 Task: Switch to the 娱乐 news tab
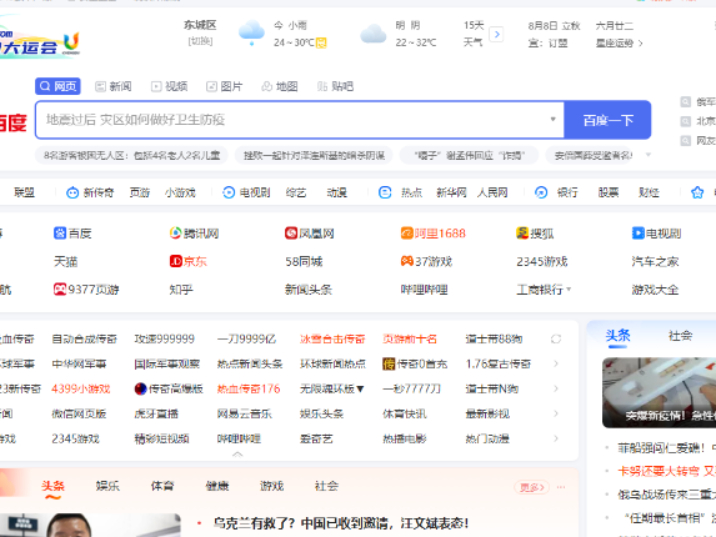pos(108,486)
